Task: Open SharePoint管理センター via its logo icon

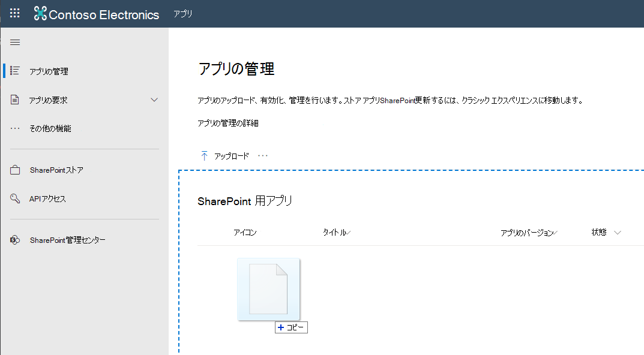Action: click(15, 239)
